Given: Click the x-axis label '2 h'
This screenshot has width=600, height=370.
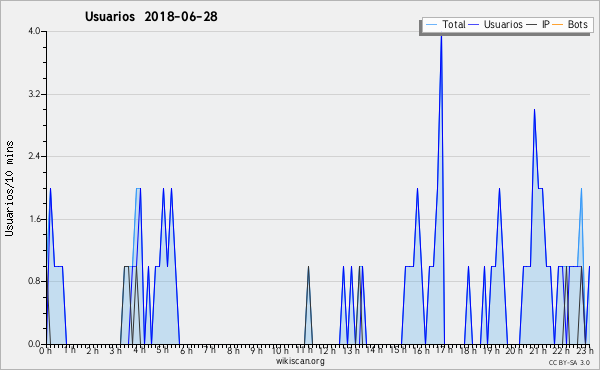Looking at the screenshot, I should (x=92, y=350).
